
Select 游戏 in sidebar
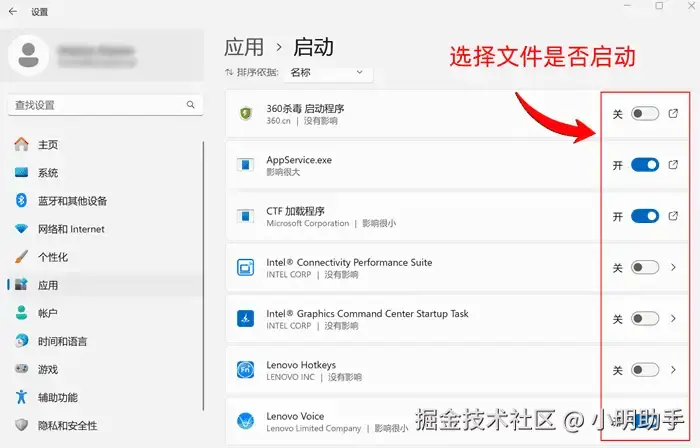(x=104, y=369)
